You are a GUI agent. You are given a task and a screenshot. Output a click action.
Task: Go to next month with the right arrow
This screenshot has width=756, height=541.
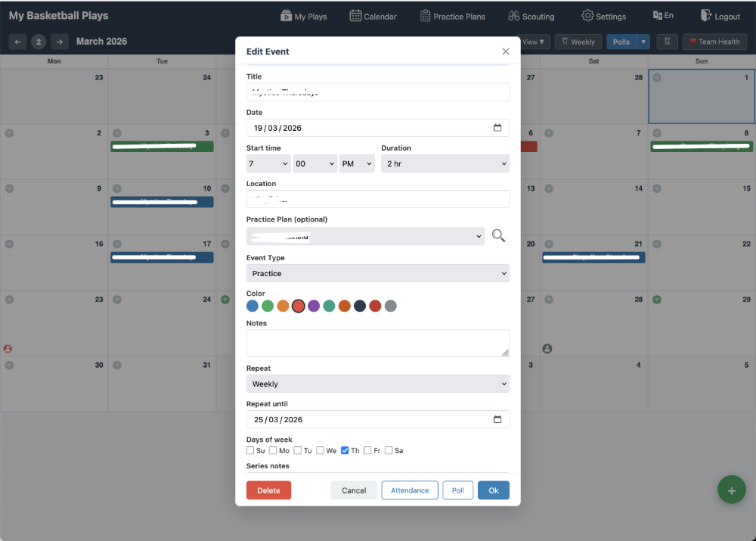point(60,42)
